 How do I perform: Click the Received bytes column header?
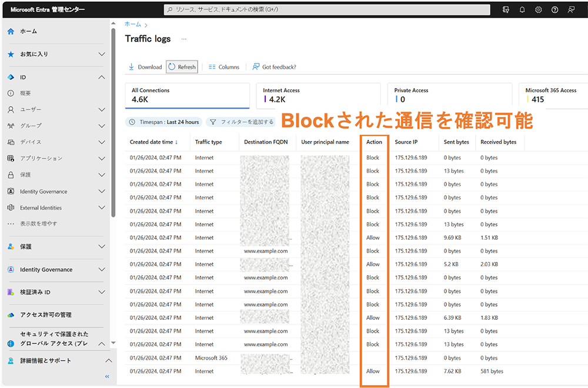tap(499, 142)
